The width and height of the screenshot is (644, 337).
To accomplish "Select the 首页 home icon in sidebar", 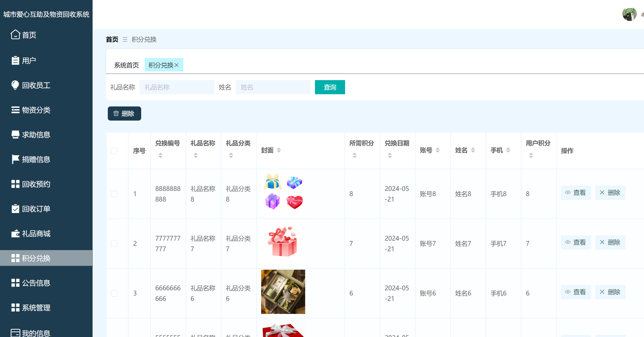I will click(x=15, y=35).
